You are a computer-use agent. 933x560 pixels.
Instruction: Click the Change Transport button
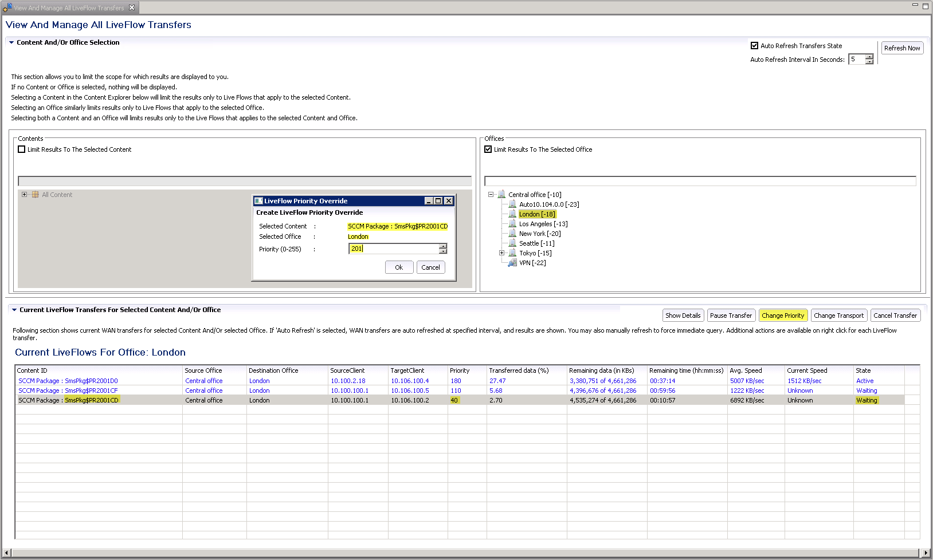pos(838,316)
